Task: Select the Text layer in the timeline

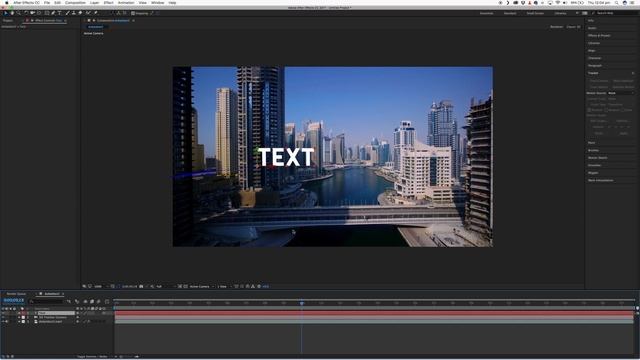Action: pos(56,313)
